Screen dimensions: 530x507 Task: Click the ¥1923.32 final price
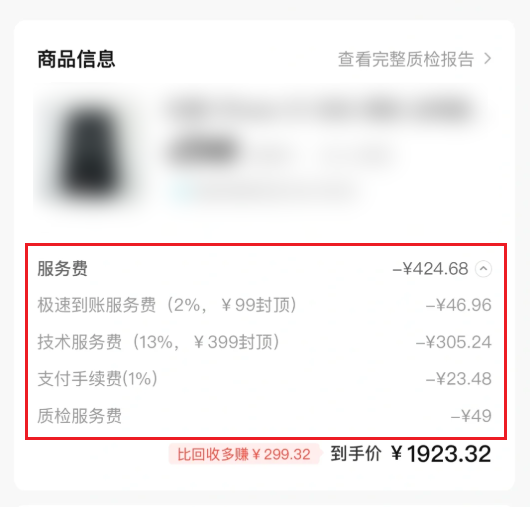tap(441, 454)
